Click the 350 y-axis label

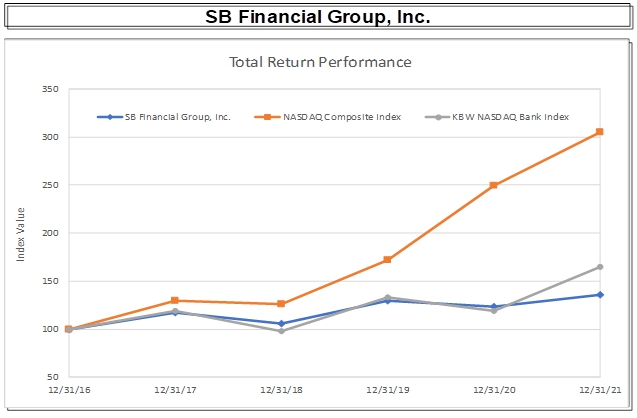pyautogui.click(x=50, y=89)
